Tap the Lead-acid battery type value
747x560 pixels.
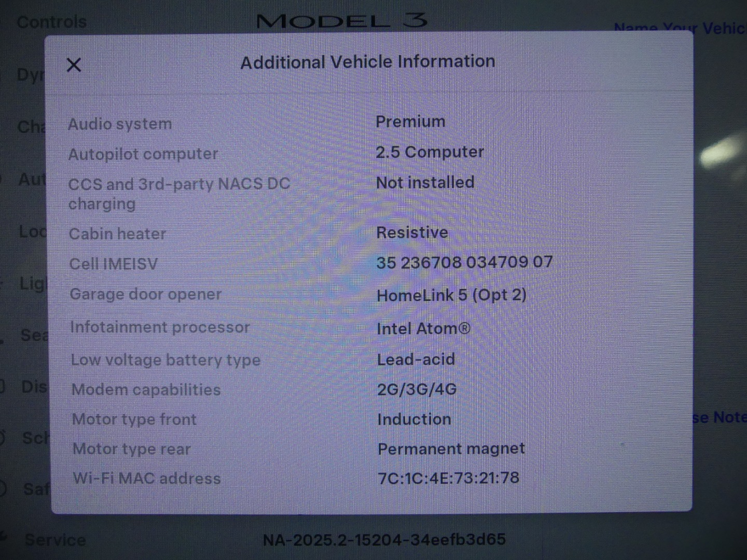click(x=416, y=359)
